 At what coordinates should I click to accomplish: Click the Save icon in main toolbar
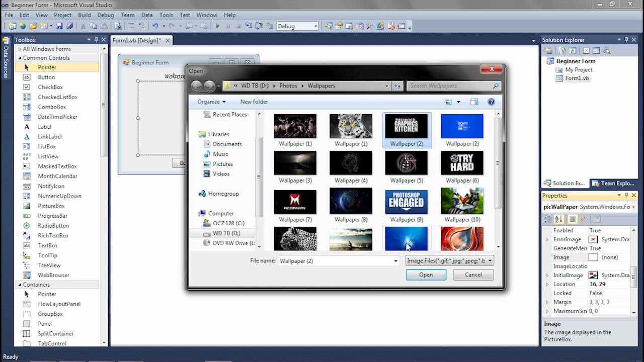[x=59, y=26]
